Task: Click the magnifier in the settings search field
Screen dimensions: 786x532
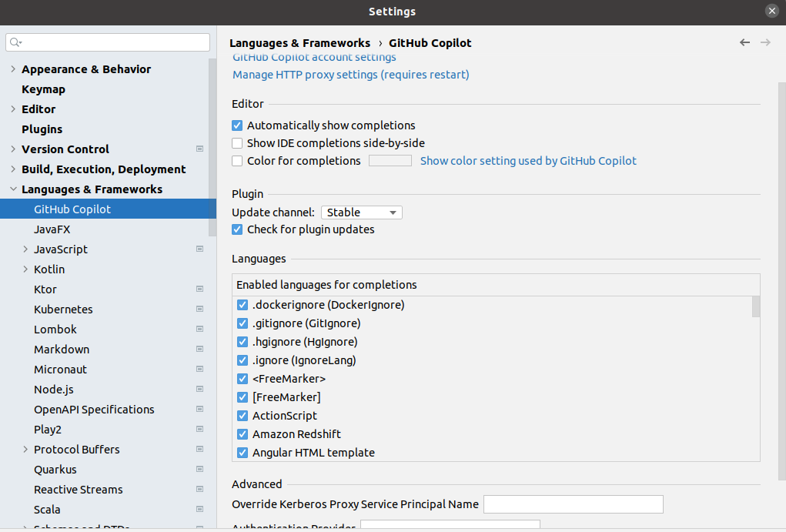Action: (x=14, y=42)
